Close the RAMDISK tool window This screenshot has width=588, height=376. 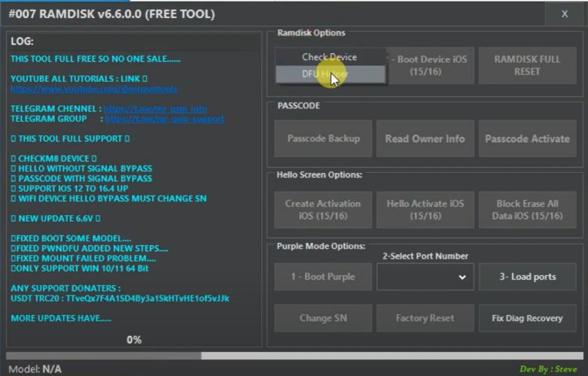click(x=565, y=14)
